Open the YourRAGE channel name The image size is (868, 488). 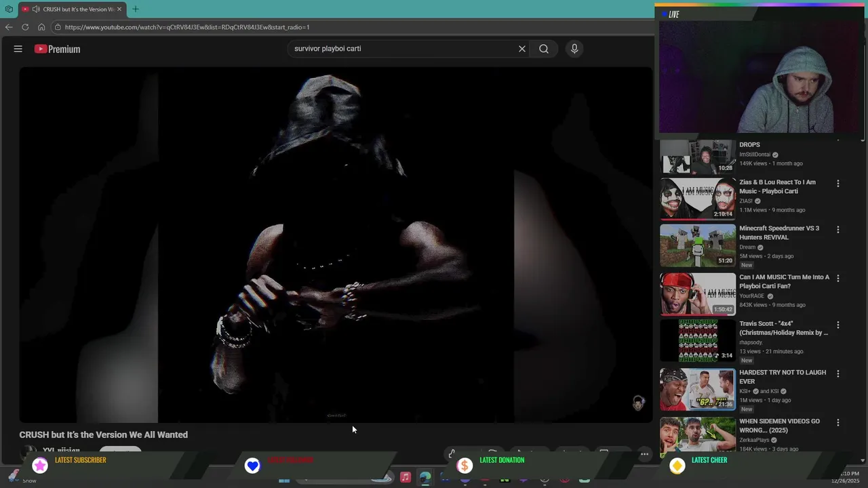tap(751, 296)
